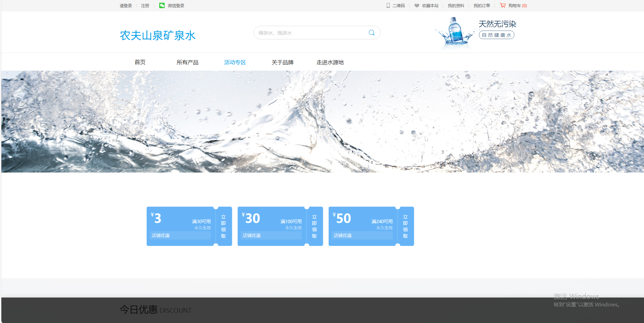Claim the ¥30 coupon via 立即领取
Image resolution: width=644 pixels, height=323 pixels.
(314, 226)
